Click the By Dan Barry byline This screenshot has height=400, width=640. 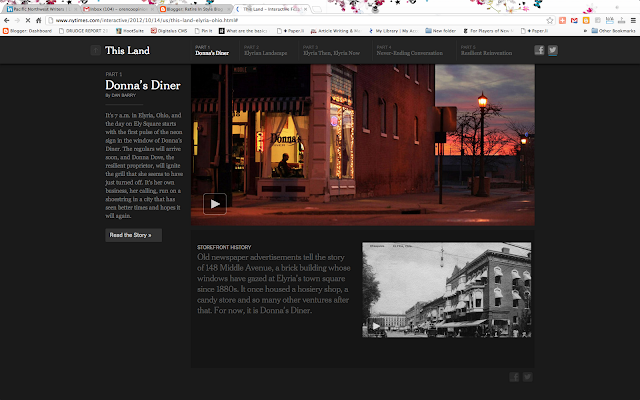point(120,95)
